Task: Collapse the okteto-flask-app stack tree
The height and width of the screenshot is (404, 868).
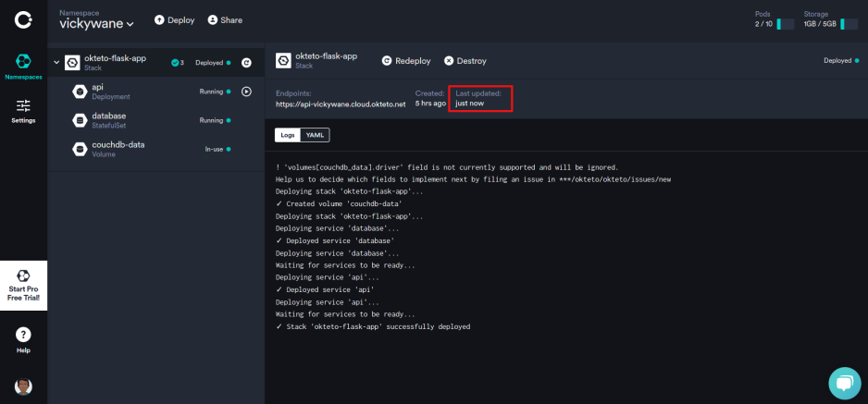Action: [x=56, y=63]
